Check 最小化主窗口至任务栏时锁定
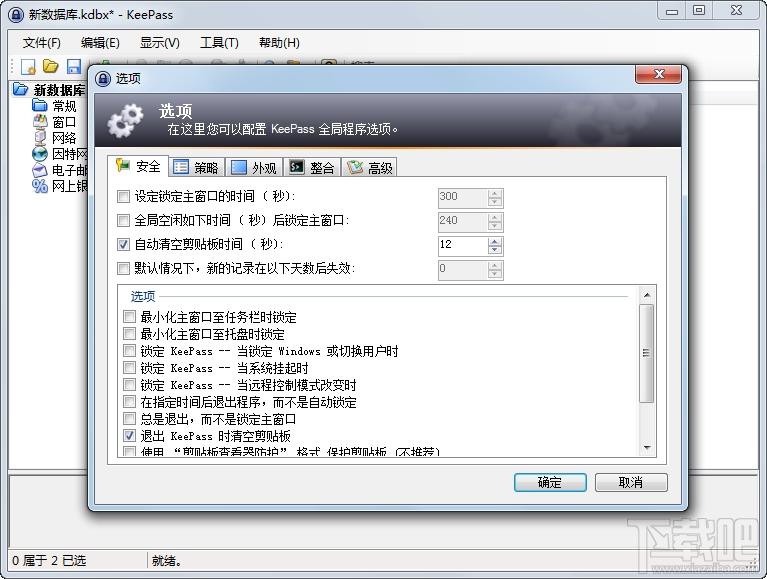The image size is (767, 579). click(x=129, y=317)
